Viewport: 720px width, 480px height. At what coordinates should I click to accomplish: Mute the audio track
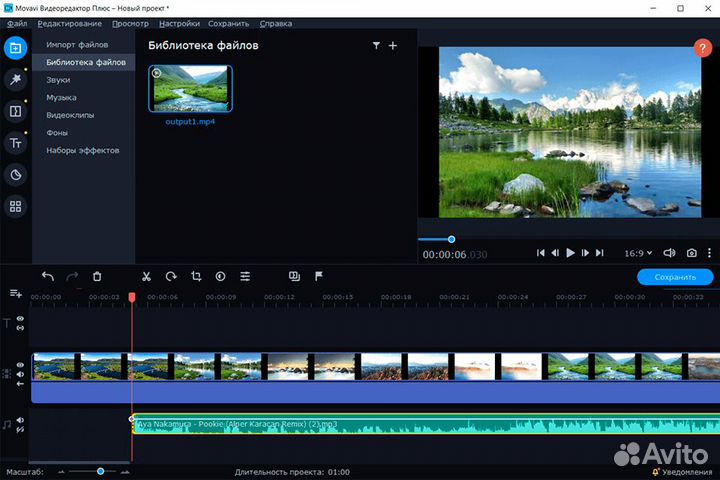pos(20,420)
